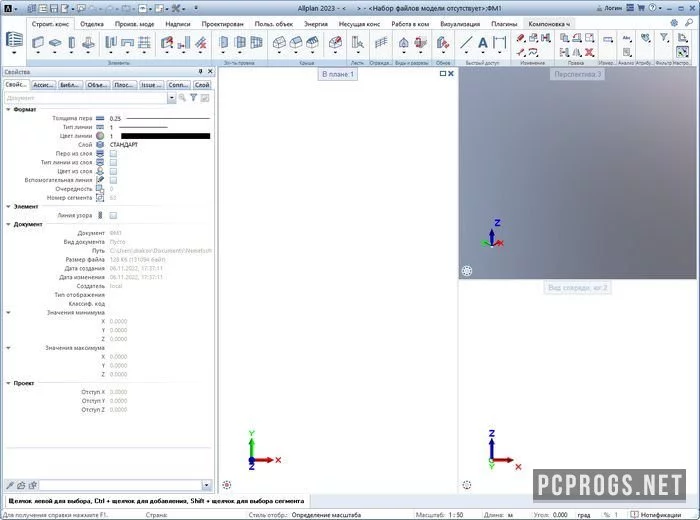Image resolution: width=700 pixels, height=520 pixels.
Task: Collapse the 'Элемент' section
Action: [x=8, y=207]
